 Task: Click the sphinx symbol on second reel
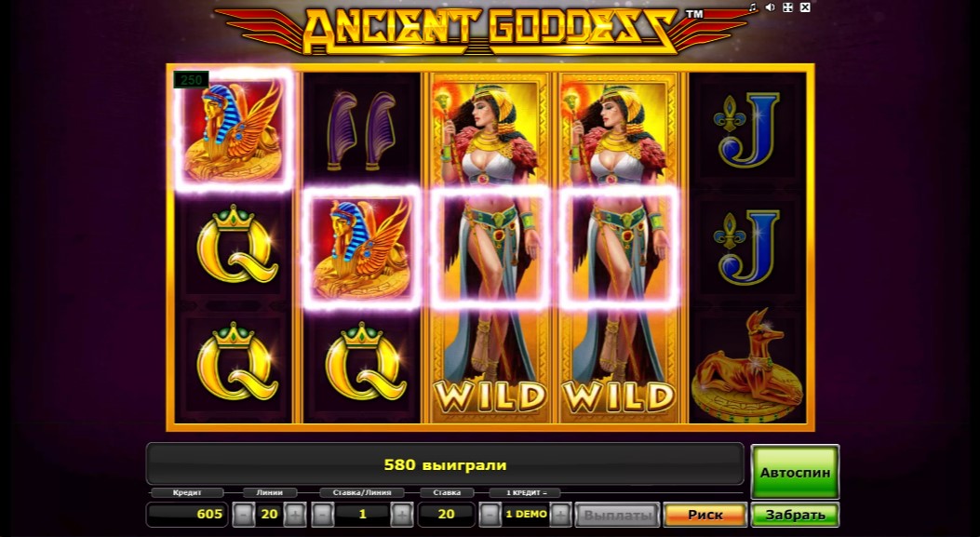point(362,248)
